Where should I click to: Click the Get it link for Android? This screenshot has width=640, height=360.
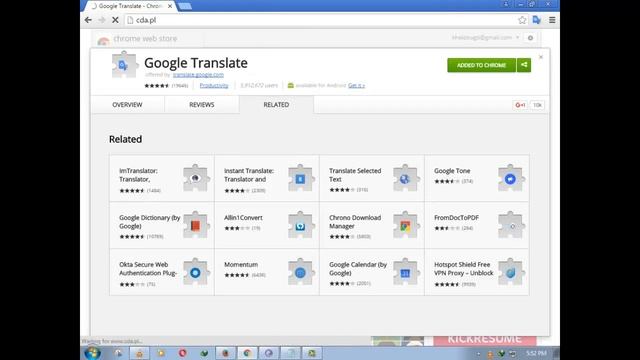click(x=356, y=85)
